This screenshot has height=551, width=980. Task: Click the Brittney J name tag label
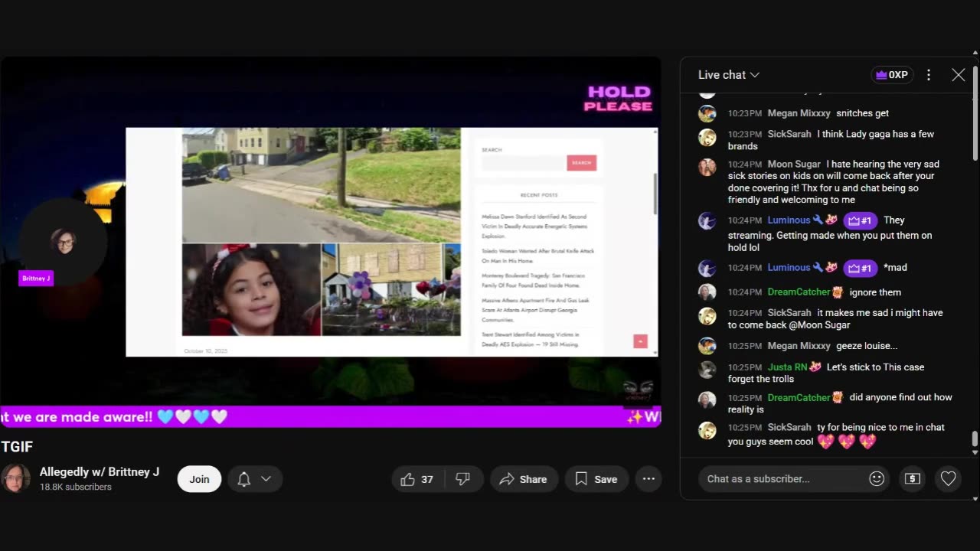[x=36, y=279]
